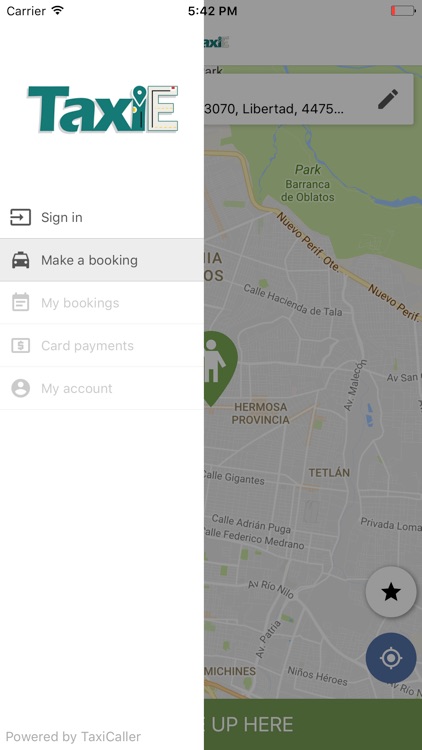Open My bookings menu entry
The width and height of the screenshot is (422, 750).
click(x=102, y=303)
